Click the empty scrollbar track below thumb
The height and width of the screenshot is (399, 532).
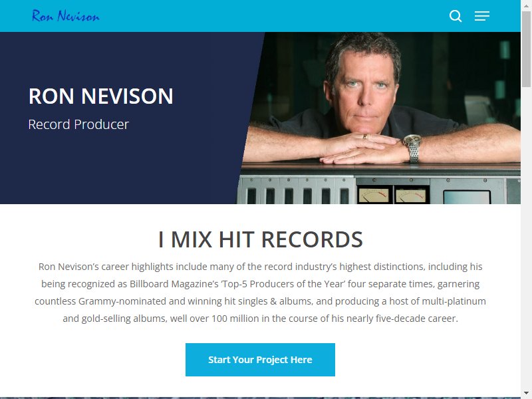(526, 237)
